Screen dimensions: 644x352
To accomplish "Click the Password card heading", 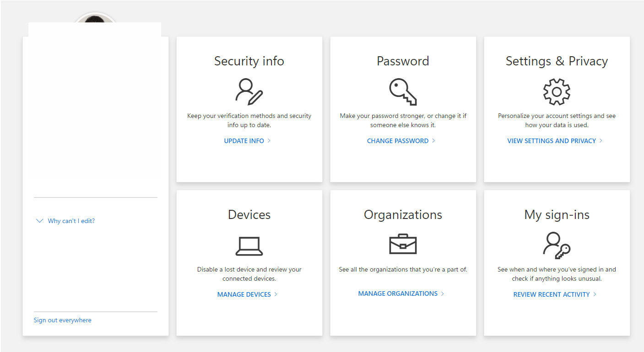I will pyautogui.click(x=403, y=61).
